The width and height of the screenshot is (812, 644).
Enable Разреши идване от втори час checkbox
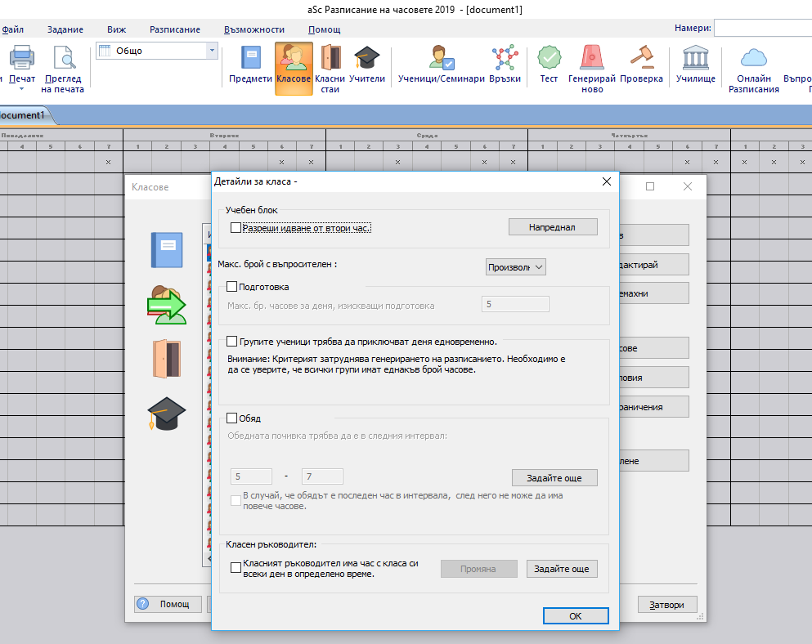pos(236,228)
